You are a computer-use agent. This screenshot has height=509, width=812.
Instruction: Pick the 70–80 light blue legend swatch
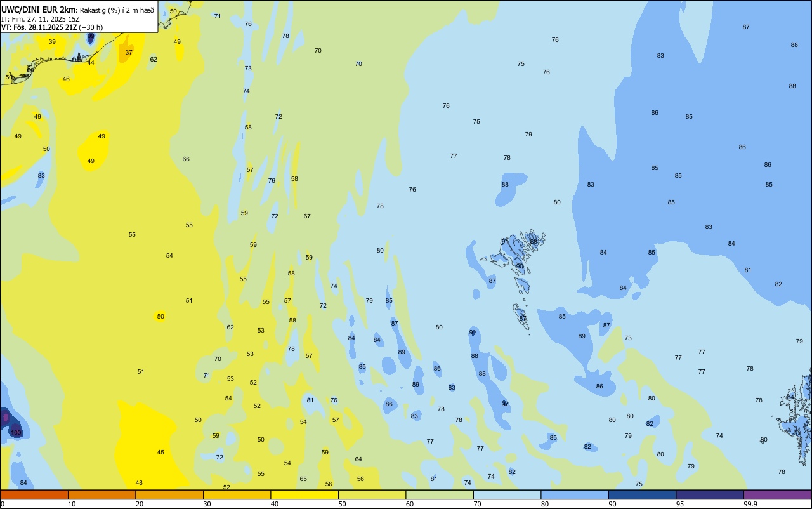(x=507, y=494)
